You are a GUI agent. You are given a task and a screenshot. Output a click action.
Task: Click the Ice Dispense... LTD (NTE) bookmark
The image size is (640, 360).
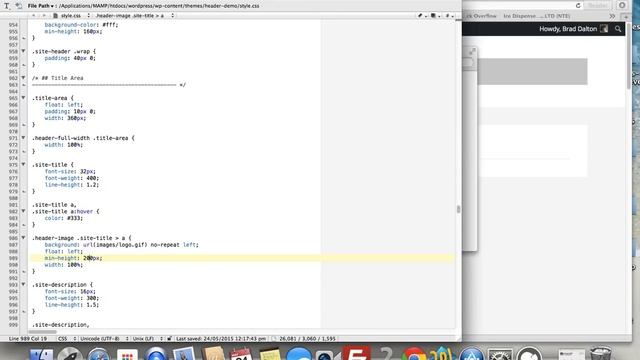(x=536, y=16)
